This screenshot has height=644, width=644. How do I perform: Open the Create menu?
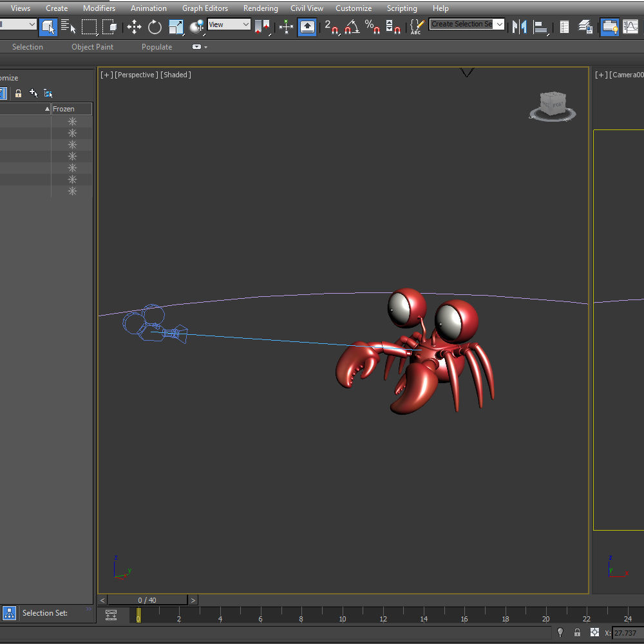(57, 8)
